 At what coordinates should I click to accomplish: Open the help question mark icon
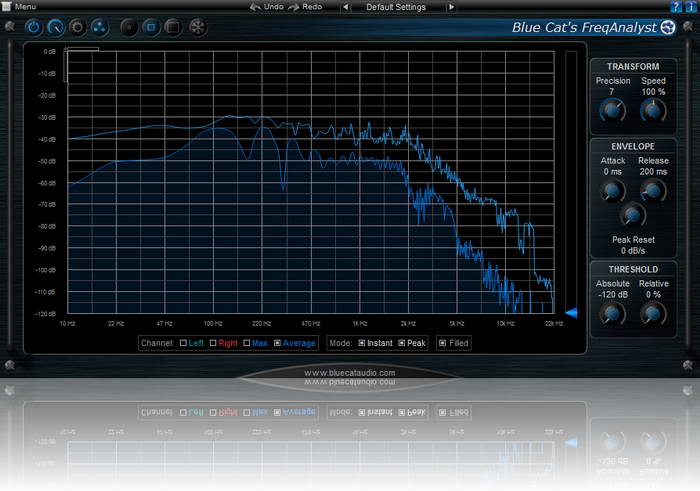(676, 6)
